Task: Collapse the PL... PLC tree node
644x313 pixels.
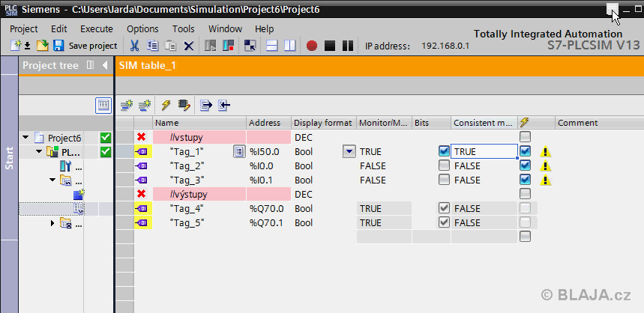Action: coord(39,152)
